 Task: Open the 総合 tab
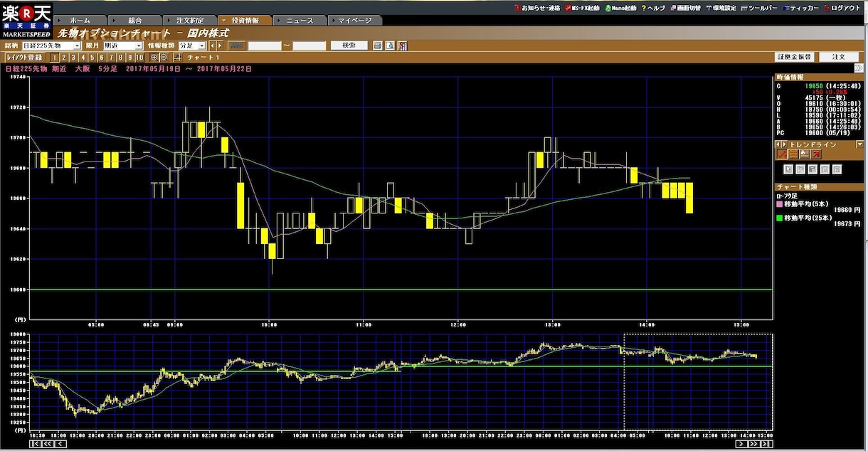tap(135, 21)
